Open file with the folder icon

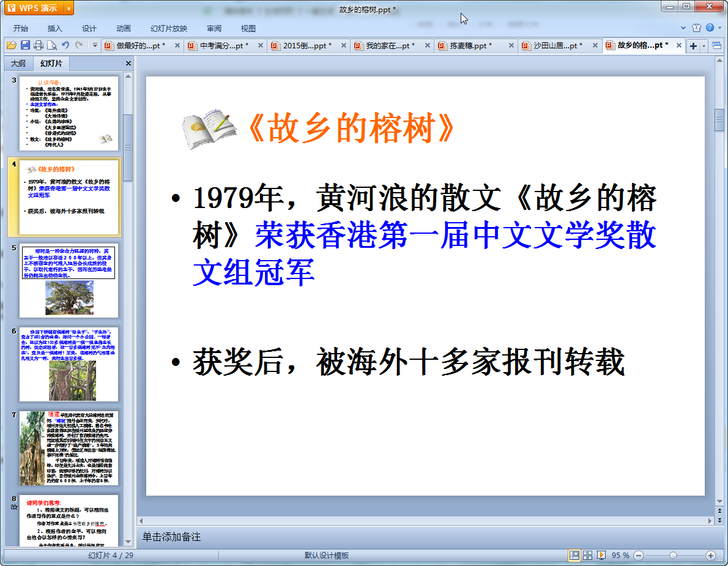pos(12,45)
